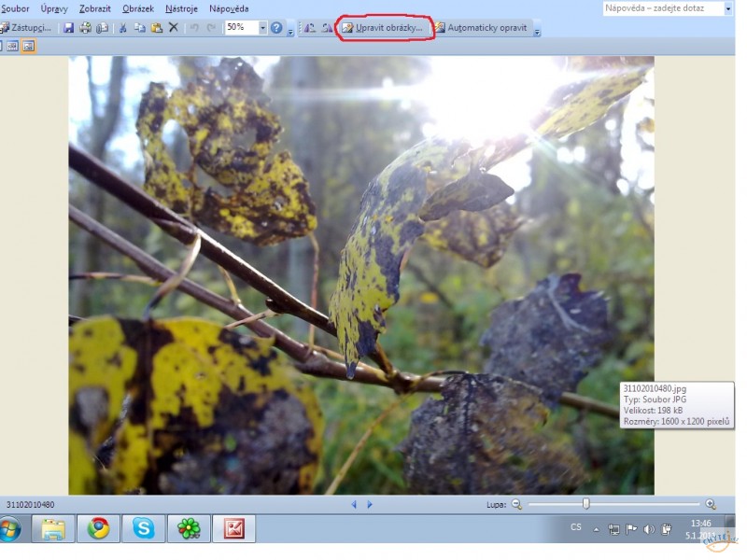The width and height of the screenshot is (747, 560).
Task: Show hidden tray icons arrow
Action: [596, 529]
